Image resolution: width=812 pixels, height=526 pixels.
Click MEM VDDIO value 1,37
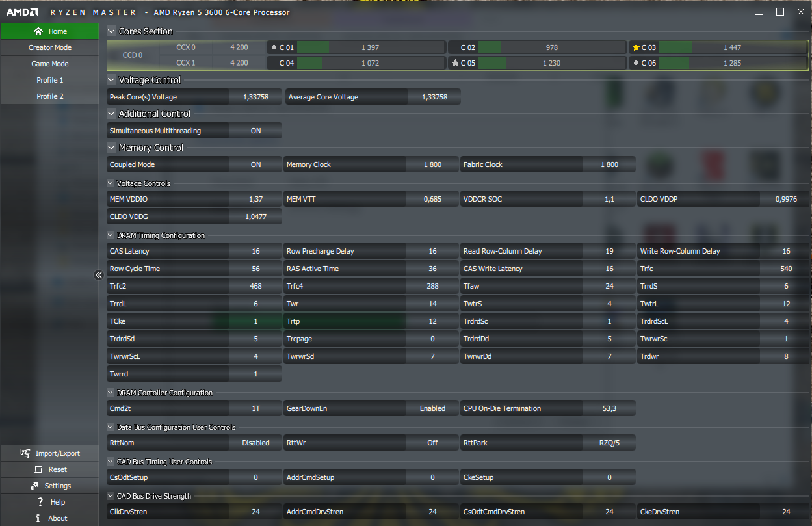tap(255, 199)
